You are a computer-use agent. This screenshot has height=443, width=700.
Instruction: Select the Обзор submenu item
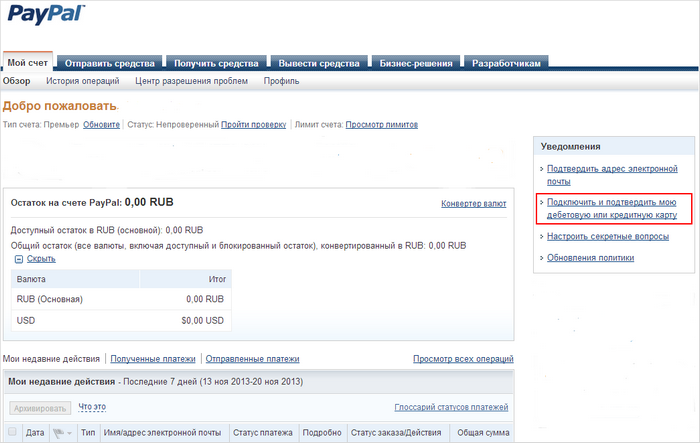17,81
